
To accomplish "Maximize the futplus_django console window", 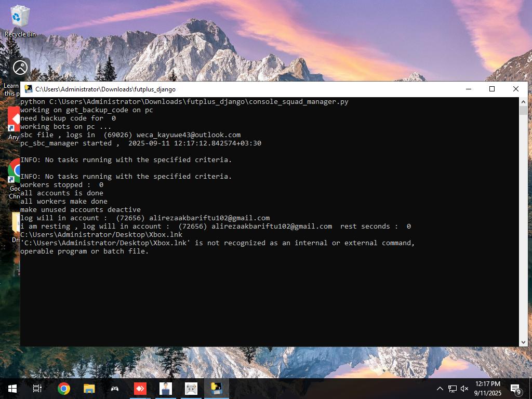I will tap(492, 89).
